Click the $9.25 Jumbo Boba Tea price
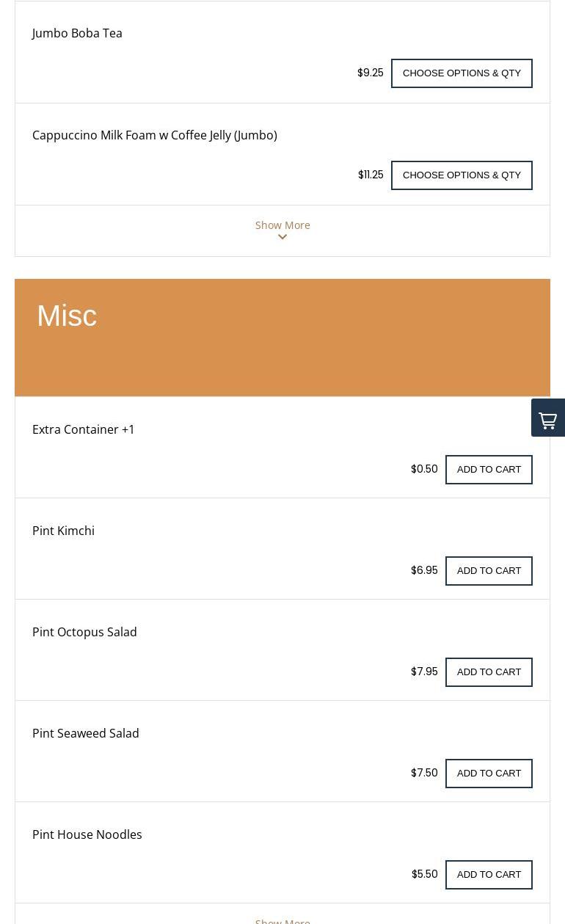565x924 pixels. pos(370,73)
